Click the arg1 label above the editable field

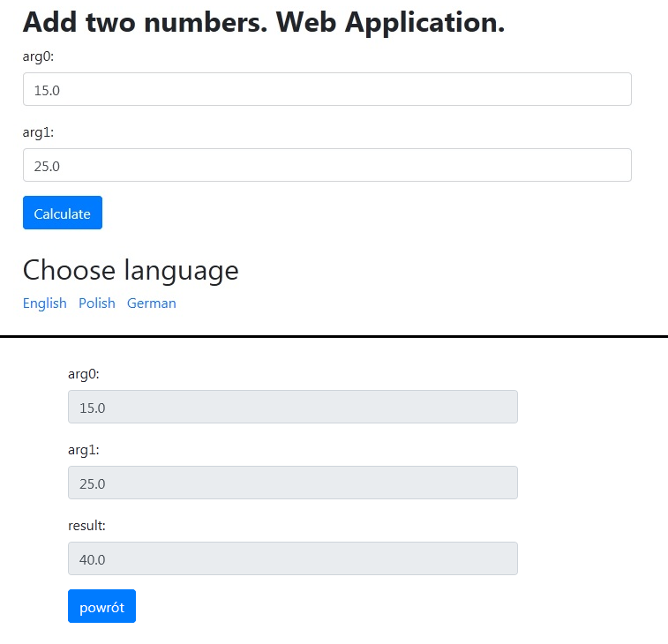(39, 132)
